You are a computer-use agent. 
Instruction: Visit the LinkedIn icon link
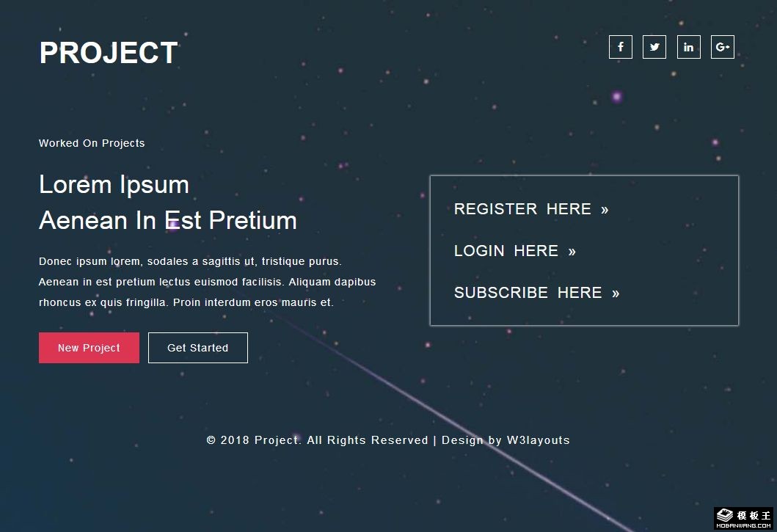point(689,47)
